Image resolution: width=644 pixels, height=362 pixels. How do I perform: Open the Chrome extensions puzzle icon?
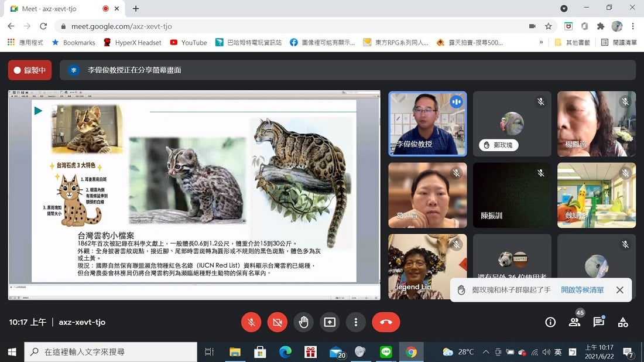tap(601, 26)
